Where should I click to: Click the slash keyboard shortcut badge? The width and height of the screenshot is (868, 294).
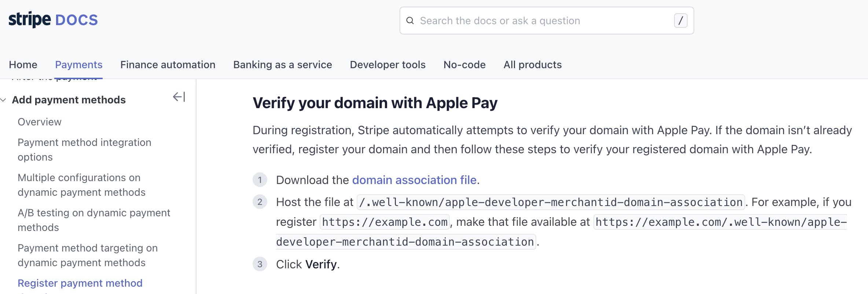(x=680, y=21)
